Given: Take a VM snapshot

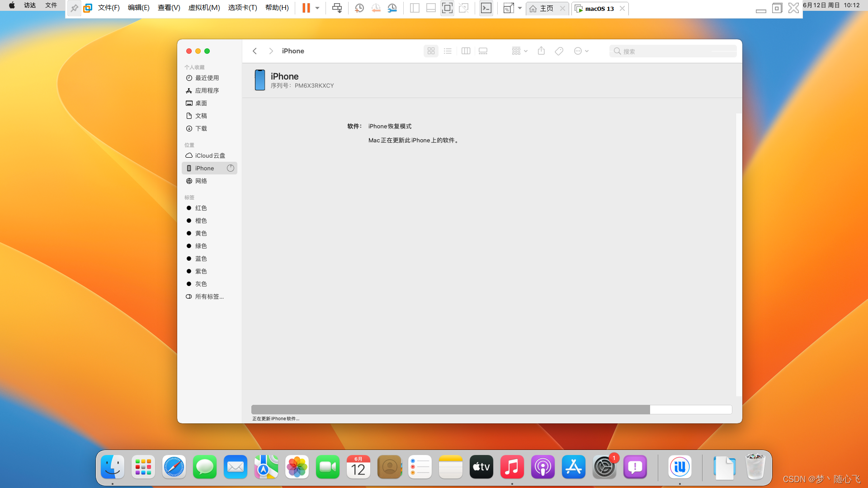Looking at the screenshot, I should (x=359, y=8).
